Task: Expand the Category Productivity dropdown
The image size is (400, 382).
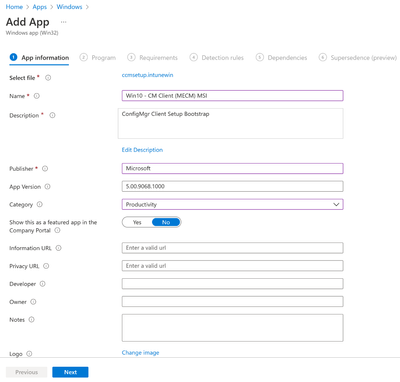Action: 232,204
